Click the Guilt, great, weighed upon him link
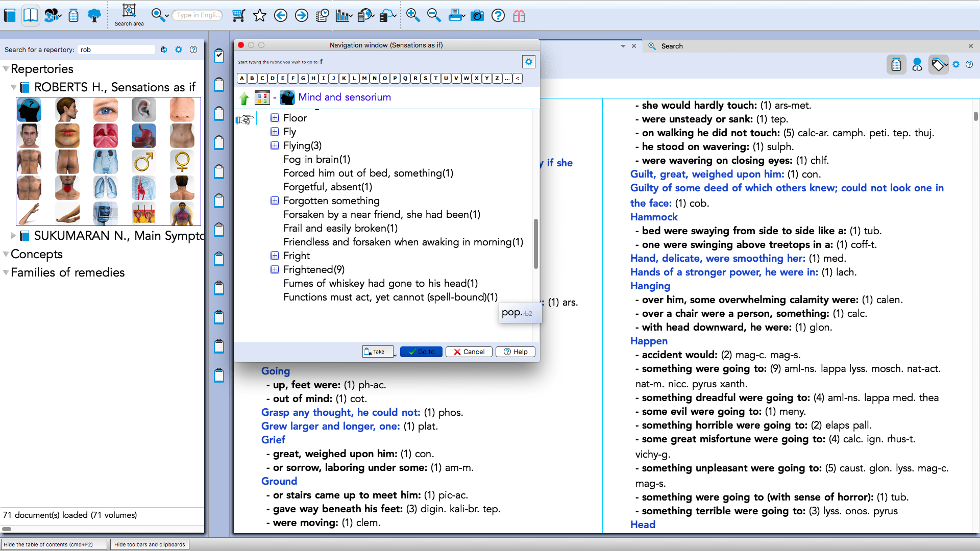 [707, 174]
